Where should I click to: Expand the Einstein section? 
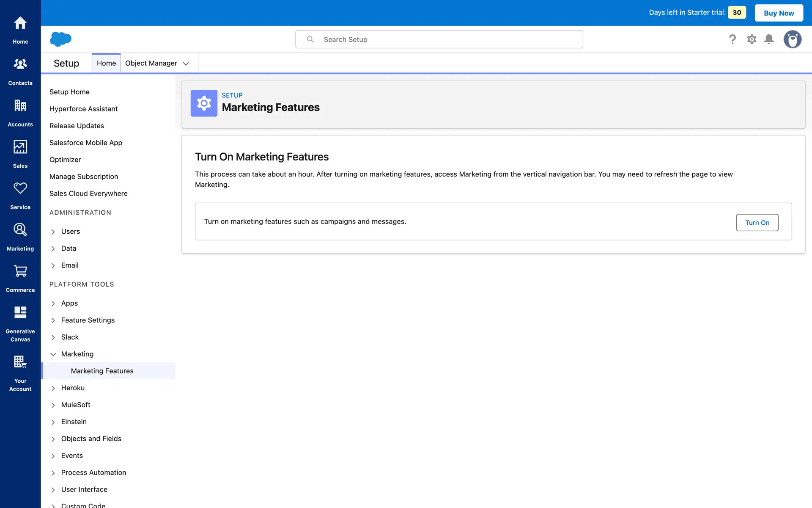53,422
